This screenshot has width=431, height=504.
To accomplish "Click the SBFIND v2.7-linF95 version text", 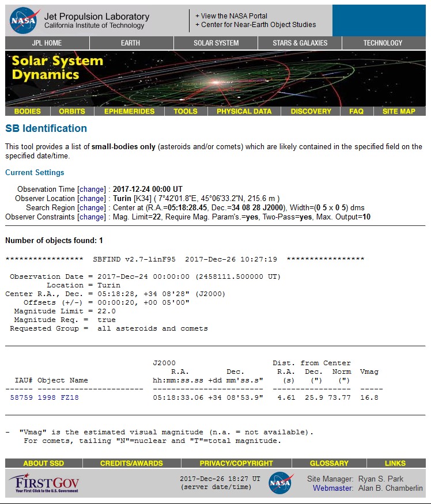I will 134,259.
